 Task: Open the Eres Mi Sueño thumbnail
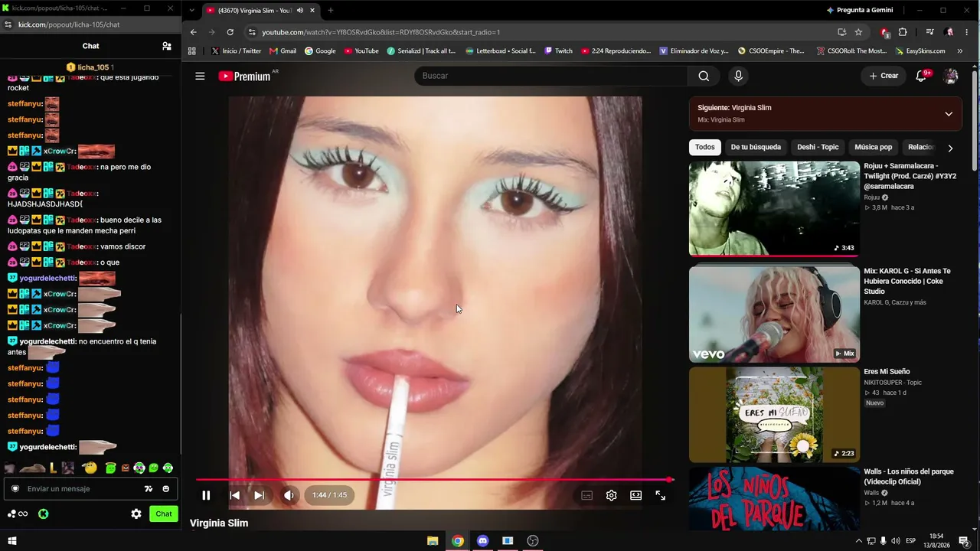click(774, 415)
